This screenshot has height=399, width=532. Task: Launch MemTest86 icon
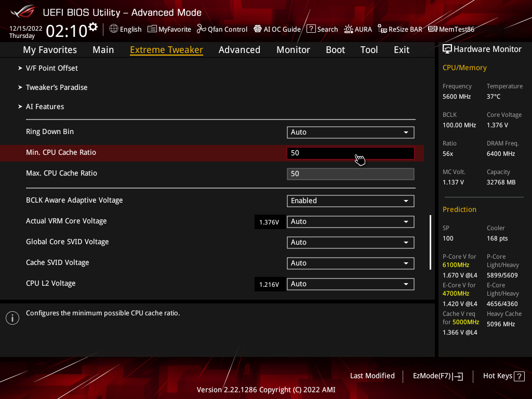pyautogui.click(x=433, y=29)
